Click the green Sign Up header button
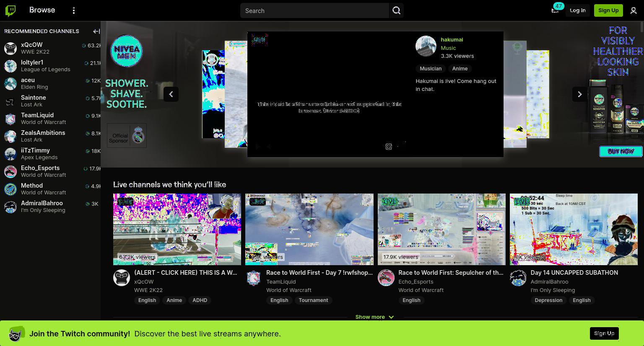 click(608, 10)
